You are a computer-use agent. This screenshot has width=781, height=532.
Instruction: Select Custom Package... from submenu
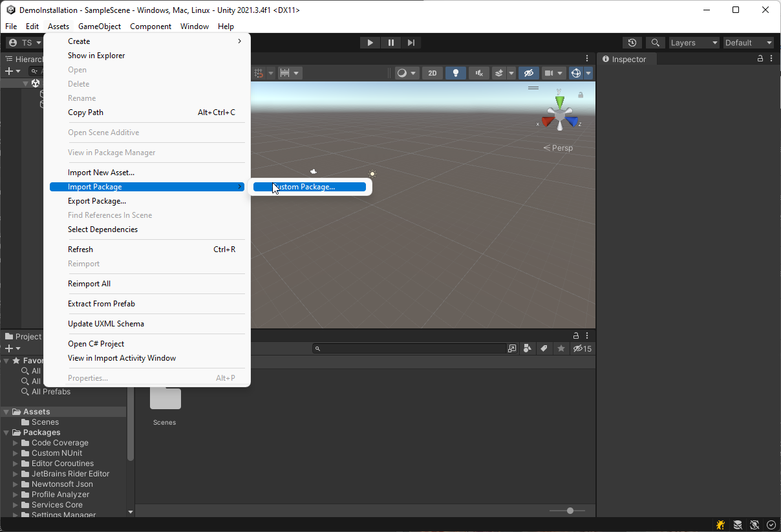(x=309, y=187)
